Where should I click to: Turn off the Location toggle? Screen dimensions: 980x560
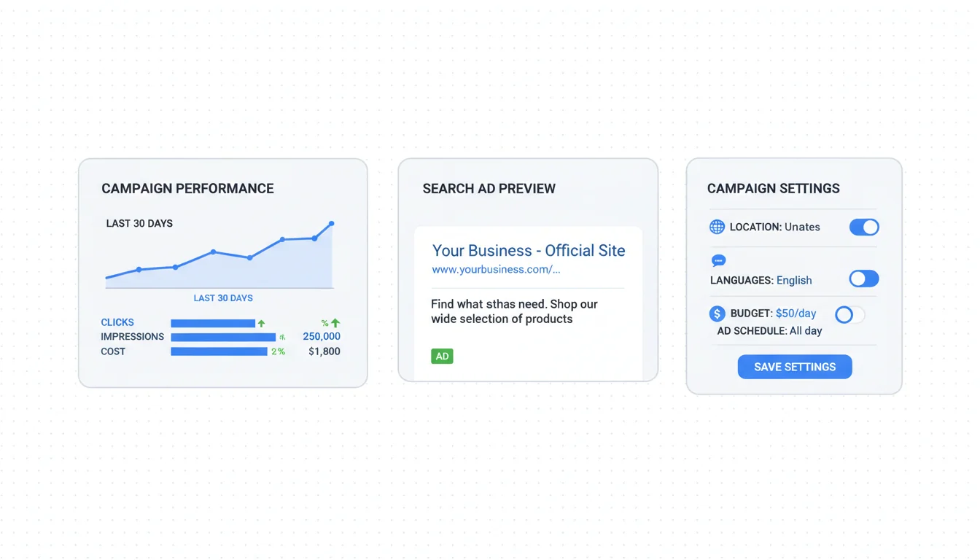(x=864, y=227)
